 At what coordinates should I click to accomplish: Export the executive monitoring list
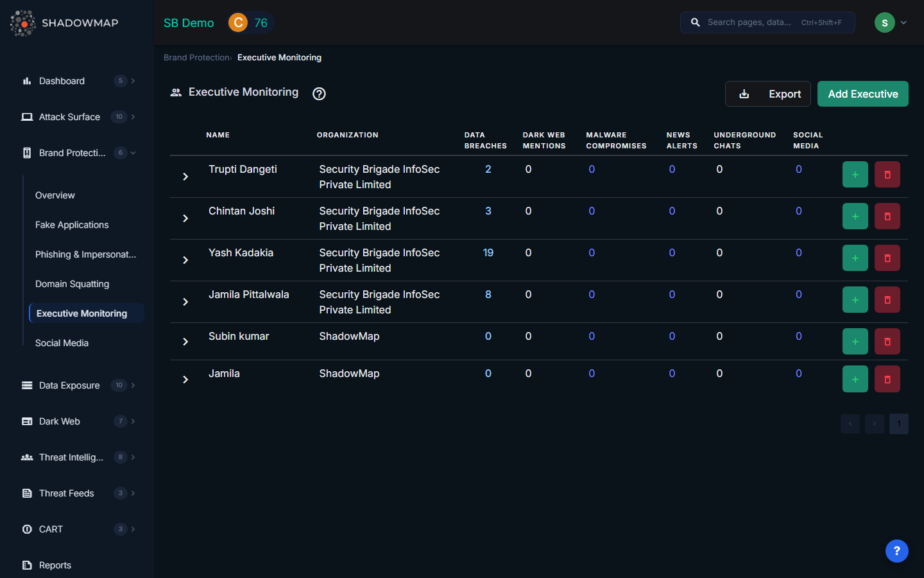pos(768,94)
